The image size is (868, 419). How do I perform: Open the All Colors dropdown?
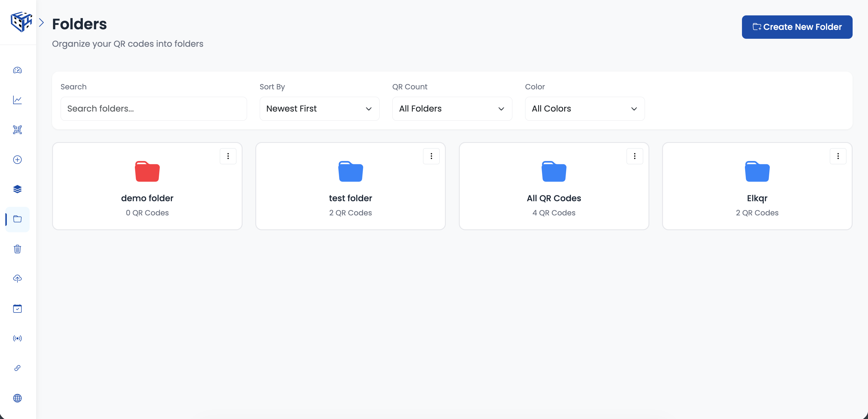(x=584, y=109)
